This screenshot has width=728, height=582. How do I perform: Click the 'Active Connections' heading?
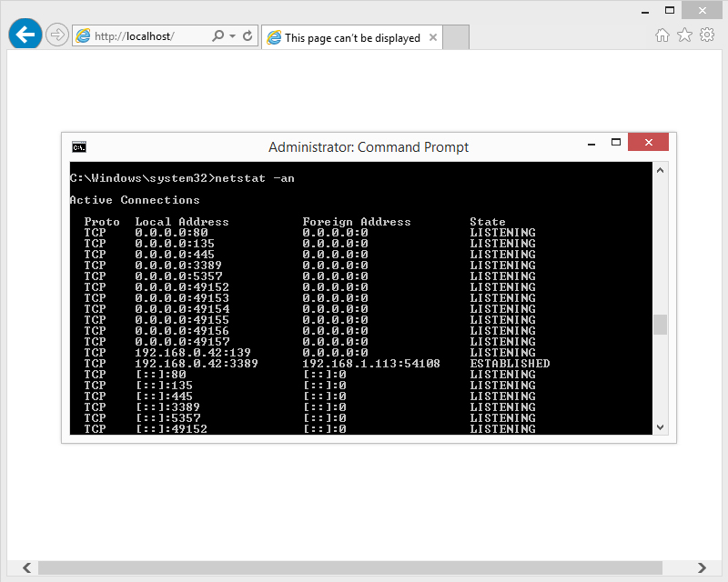135,200
